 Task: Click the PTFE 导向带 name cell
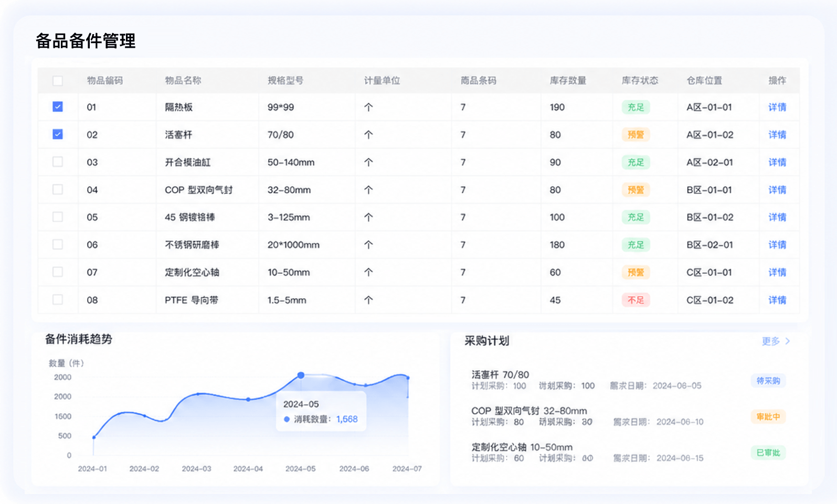[192, 300]
